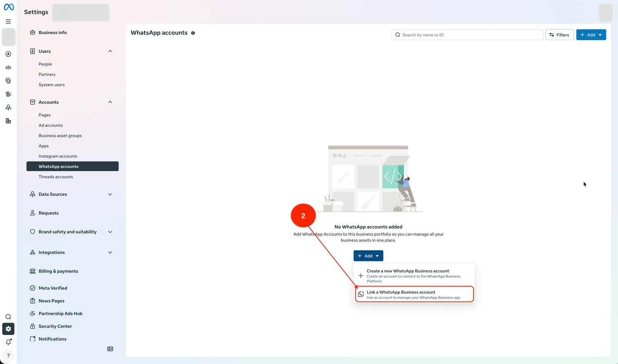Open the People page
The image size is (618, 364).
coord(45,64)
